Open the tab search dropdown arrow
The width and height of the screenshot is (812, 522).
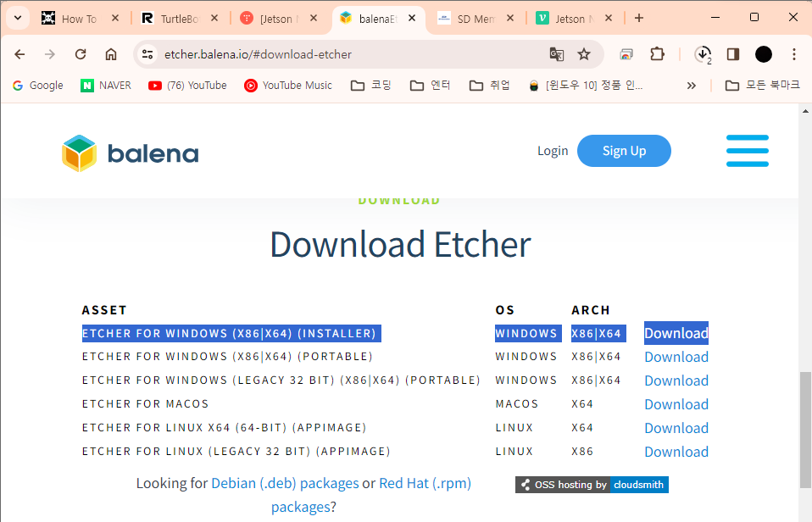click(18, 18)
